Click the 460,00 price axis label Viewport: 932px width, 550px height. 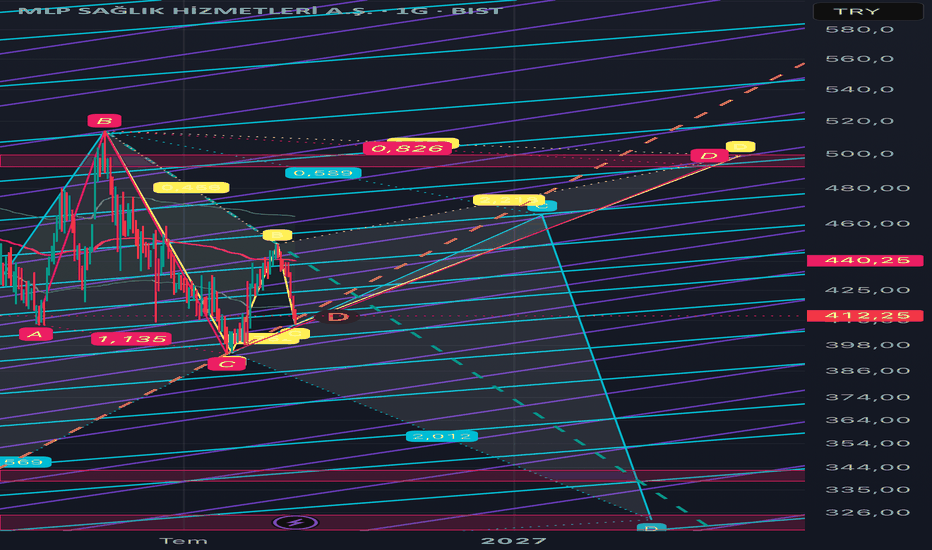pos(868,224)
